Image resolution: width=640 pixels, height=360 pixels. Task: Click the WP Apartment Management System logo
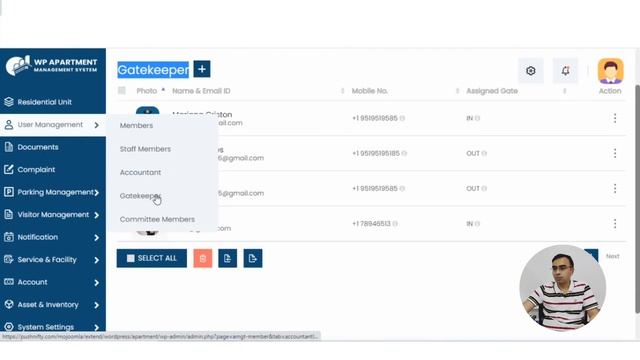point(52,65)
